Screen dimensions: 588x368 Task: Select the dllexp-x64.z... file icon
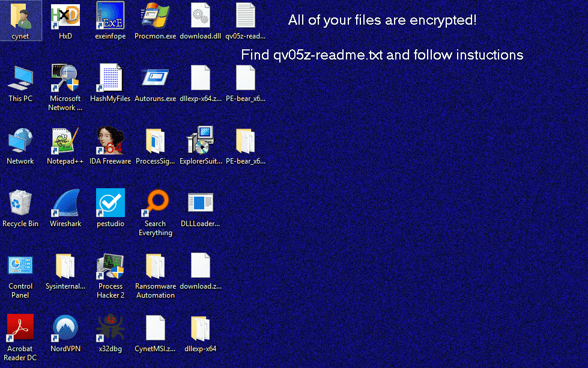click(x=200, y=79)
